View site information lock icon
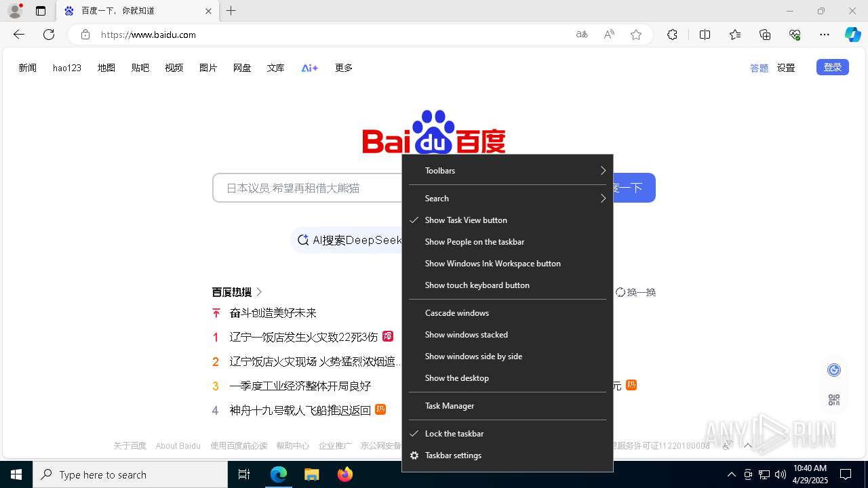 click(85, 35)
